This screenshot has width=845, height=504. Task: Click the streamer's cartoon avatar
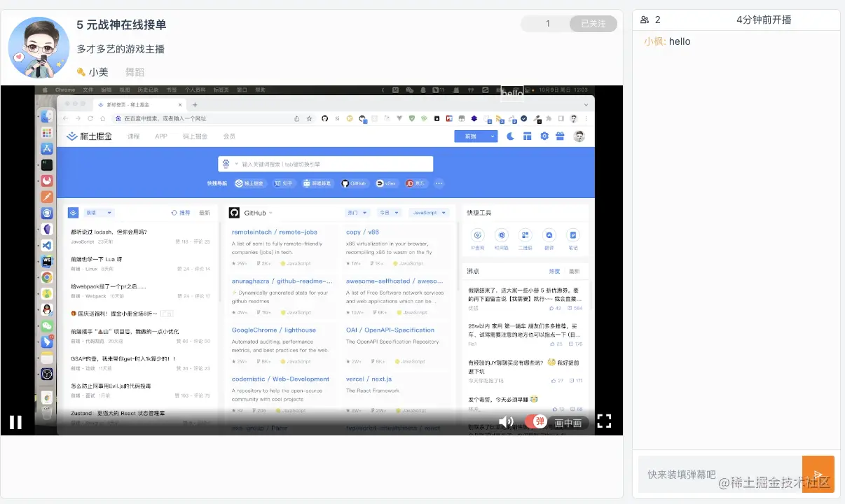39,48
